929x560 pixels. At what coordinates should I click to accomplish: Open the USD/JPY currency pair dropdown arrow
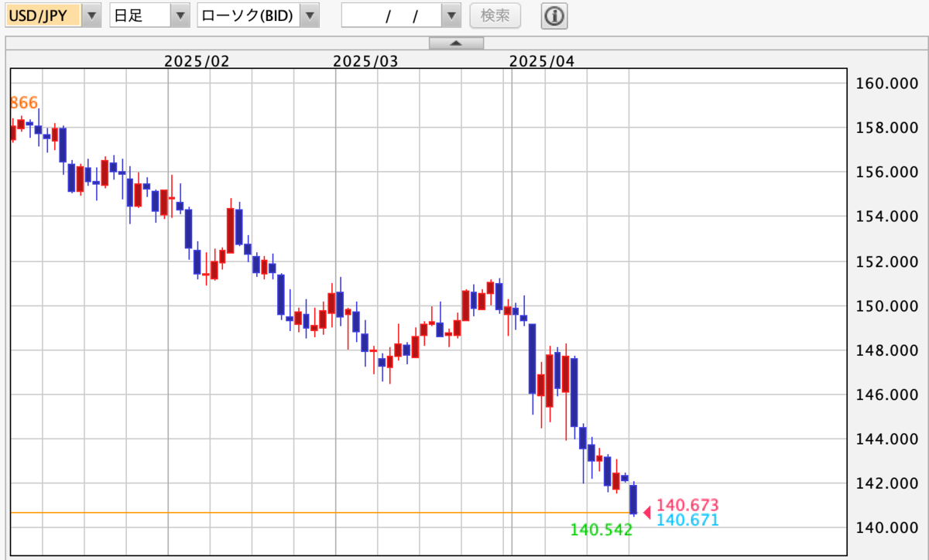point(92,15)
